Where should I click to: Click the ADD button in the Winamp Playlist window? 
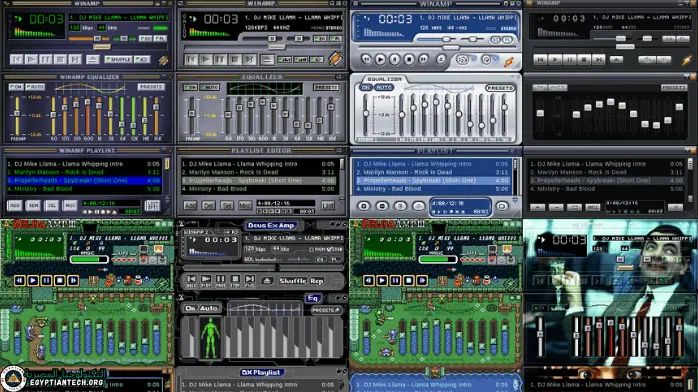click(15, 206)
